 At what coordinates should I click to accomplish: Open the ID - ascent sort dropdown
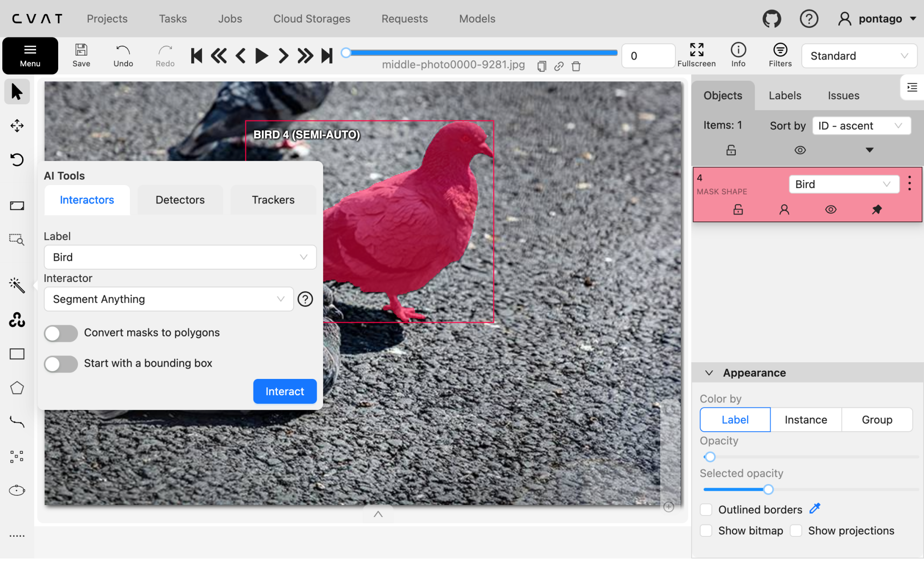(861, 126)
